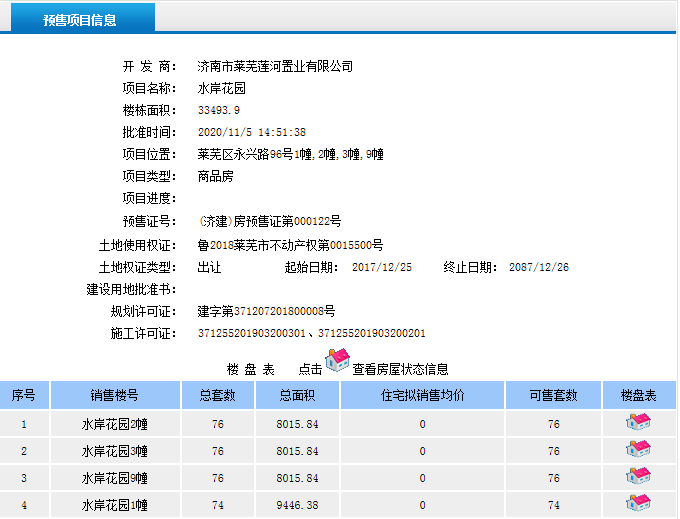Click construction permit numbers 371255201903200301
Screen dimensions: 680x519
click(x=252, y=333)
